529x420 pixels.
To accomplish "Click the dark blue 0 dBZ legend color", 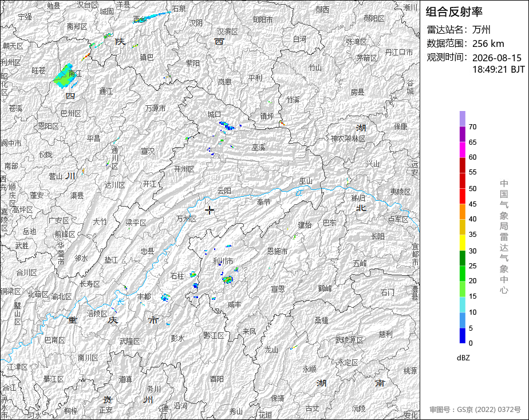I will (462, 336).
